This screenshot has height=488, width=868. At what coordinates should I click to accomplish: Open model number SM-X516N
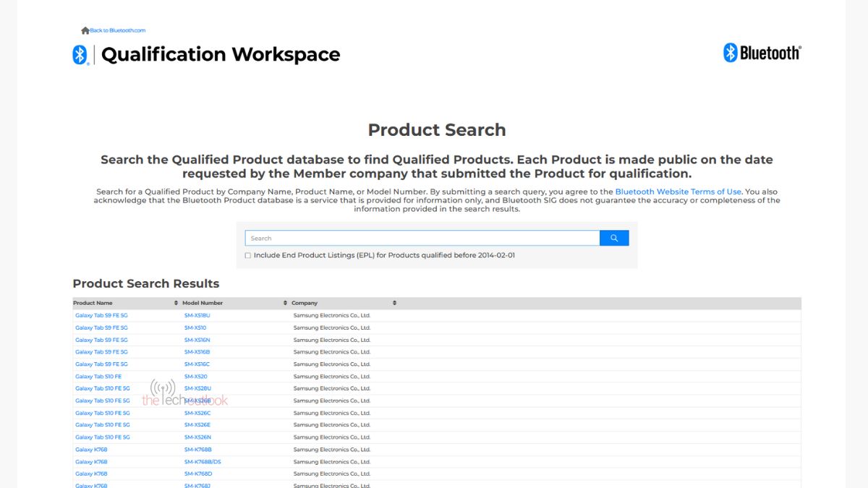click(197, 340)
